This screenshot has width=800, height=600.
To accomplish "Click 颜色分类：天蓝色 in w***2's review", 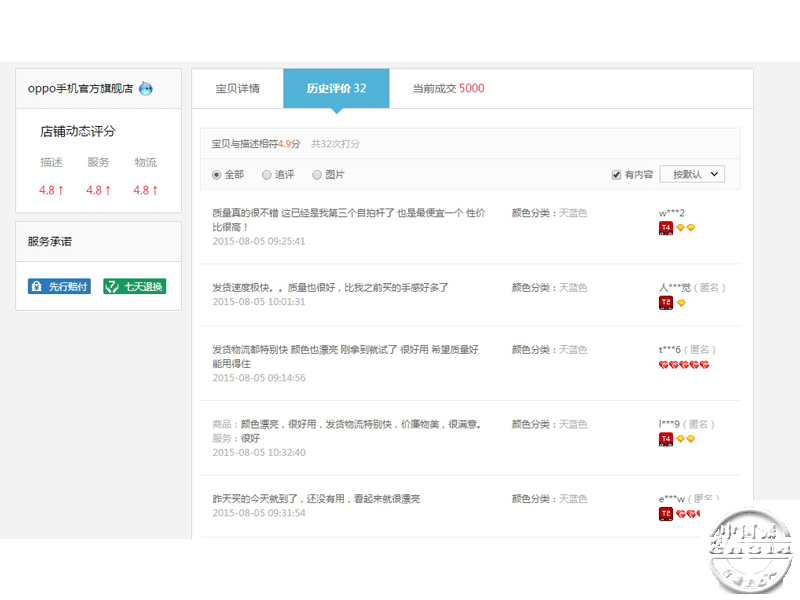I will pos(549,213).
